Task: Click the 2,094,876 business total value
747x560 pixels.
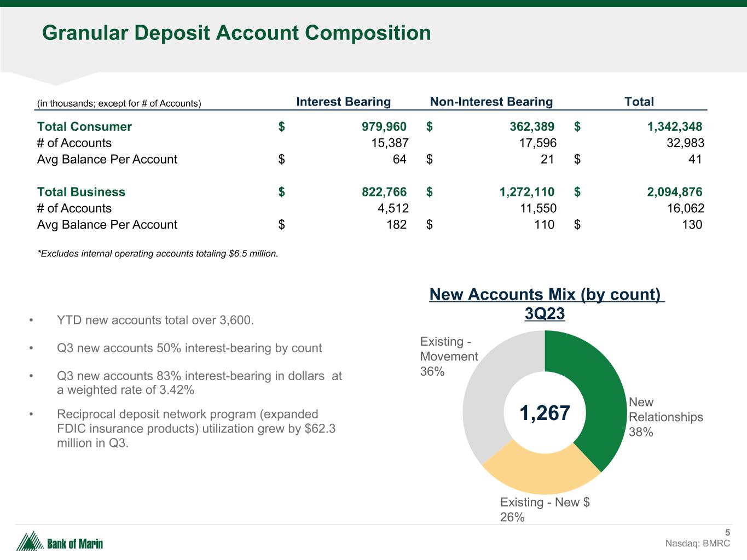Action: pyautogui.click(x=674, y=192)
